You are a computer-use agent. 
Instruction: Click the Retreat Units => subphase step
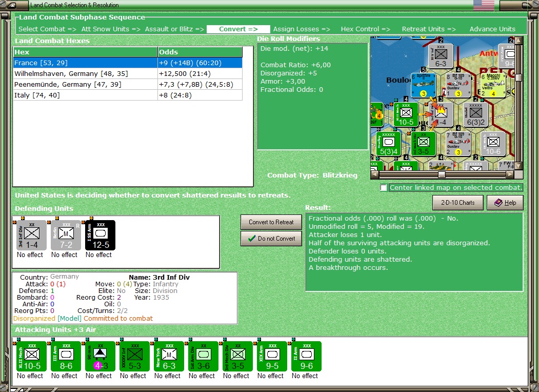click(x=429, y=29)
